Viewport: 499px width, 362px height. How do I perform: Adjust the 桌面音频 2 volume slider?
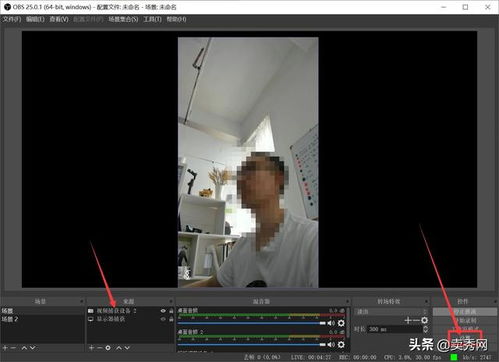click(x=252, y=344)
